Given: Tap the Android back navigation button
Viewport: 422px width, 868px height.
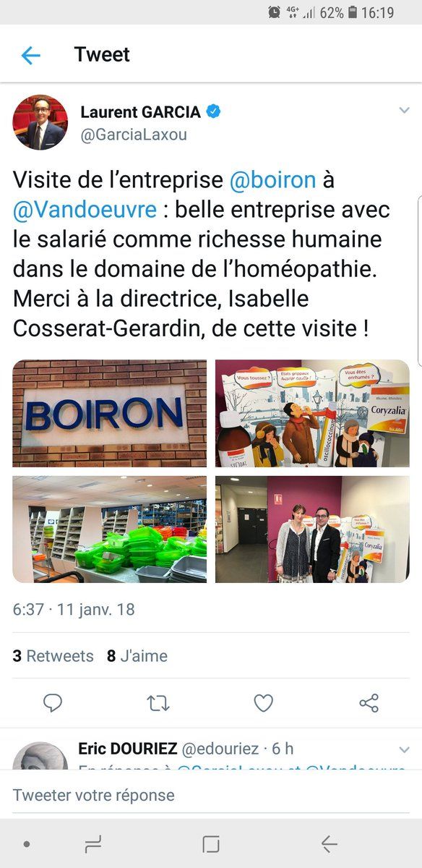Looking at the screenshot, I should pyautogui.click(x=329, y=843).
